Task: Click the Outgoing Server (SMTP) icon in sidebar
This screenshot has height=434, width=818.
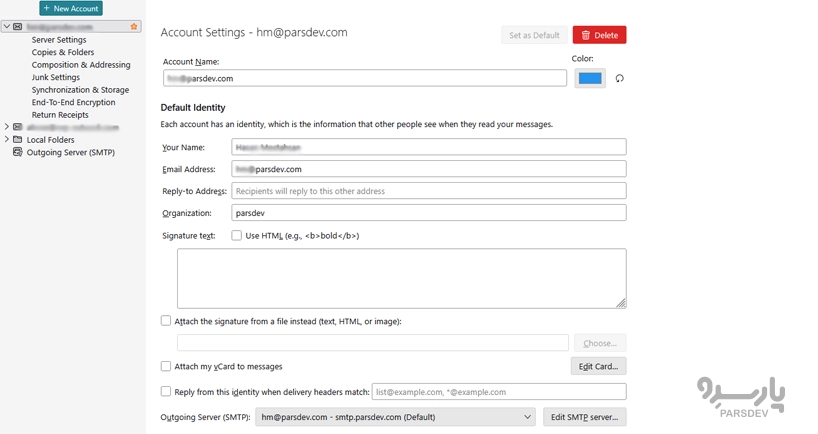Action: click(x=18, y=153)
